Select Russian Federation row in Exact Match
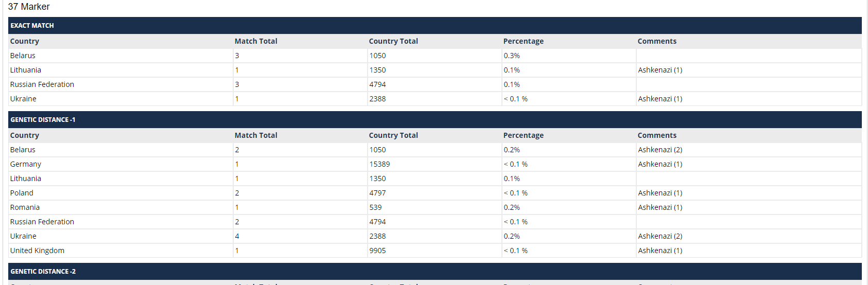 tap(435, 84)
